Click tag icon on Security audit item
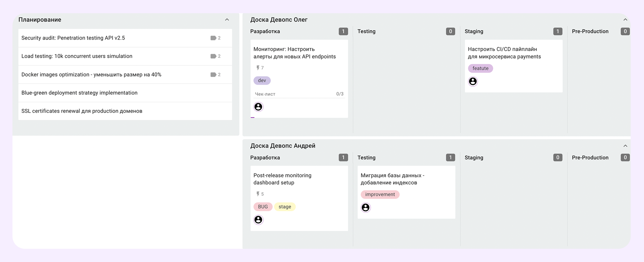 [213, 38]
